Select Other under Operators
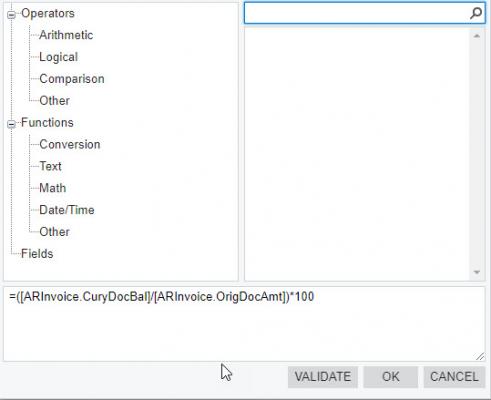The width and height of the screenshot is (491, 400). tap(54, 101)
